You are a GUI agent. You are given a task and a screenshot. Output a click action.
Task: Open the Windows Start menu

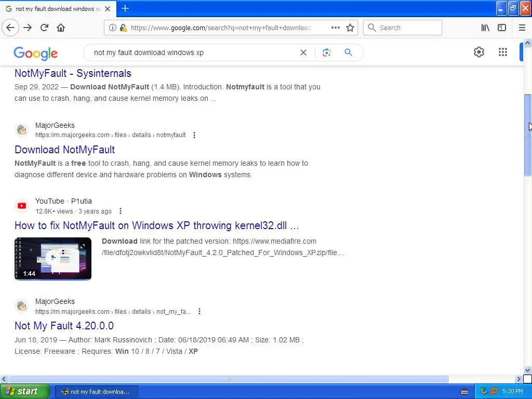(x=25, y=392)
